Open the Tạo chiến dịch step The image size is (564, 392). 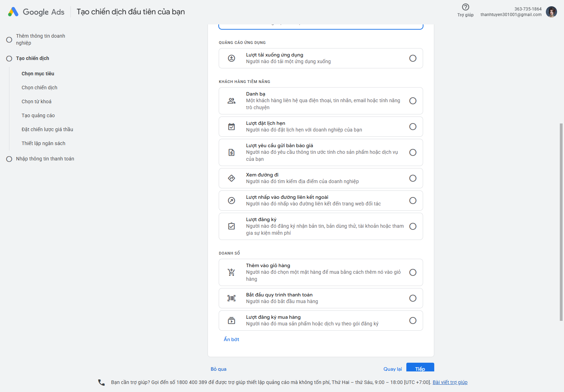point(32,58)
